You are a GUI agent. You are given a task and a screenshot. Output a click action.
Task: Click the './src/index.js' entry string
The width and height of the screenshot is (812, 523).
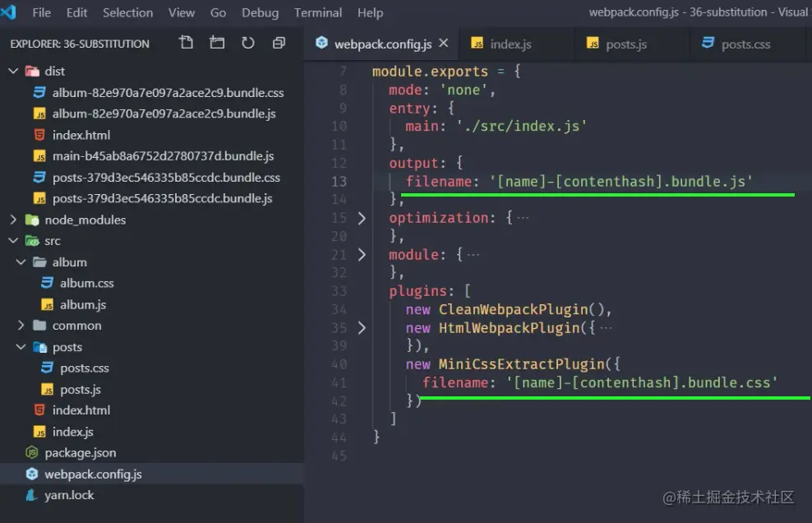point(522,126)
